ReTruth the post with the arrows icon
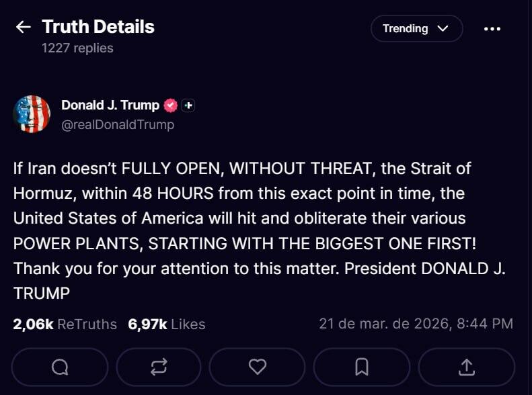 pos(159,367)
